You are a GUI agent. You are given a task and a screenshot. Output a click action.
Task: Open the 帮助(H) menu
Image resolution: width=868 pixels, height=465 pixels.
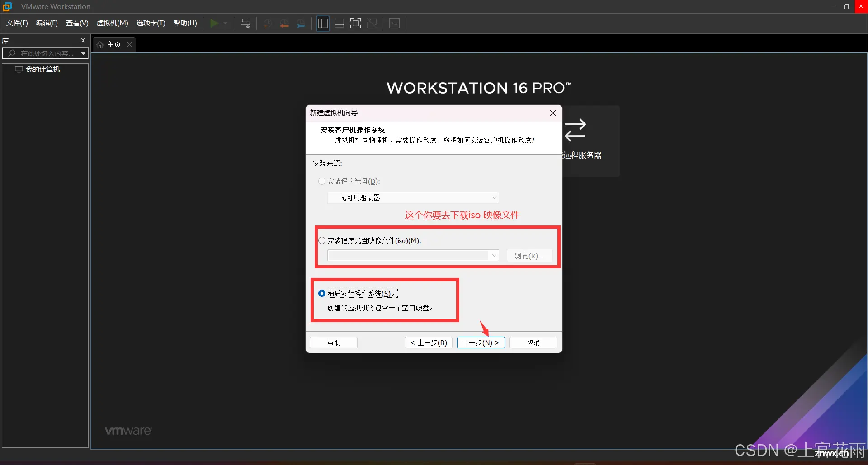pos(185,23)
